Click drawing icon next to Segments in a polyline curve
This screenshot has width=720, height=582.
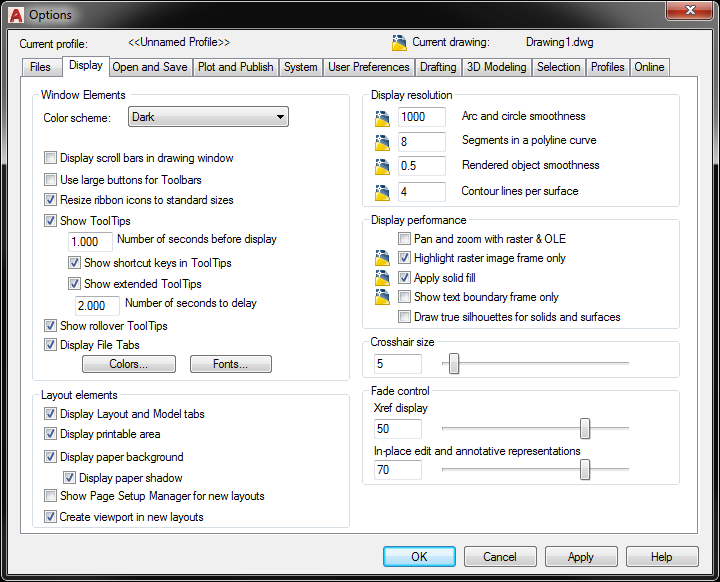(x=382, y=142)
